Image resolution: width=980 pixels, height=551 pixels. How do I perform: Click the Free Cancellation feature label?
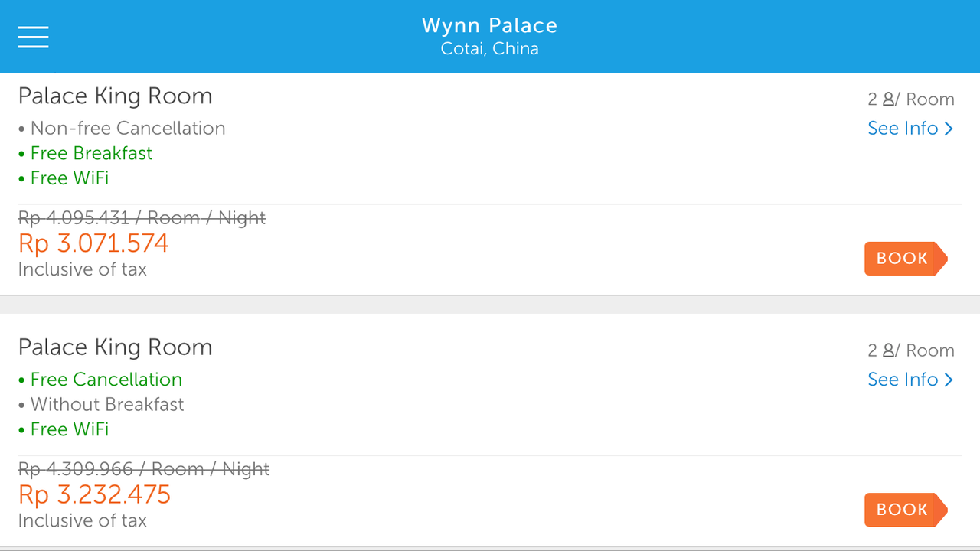pos(106,380)
